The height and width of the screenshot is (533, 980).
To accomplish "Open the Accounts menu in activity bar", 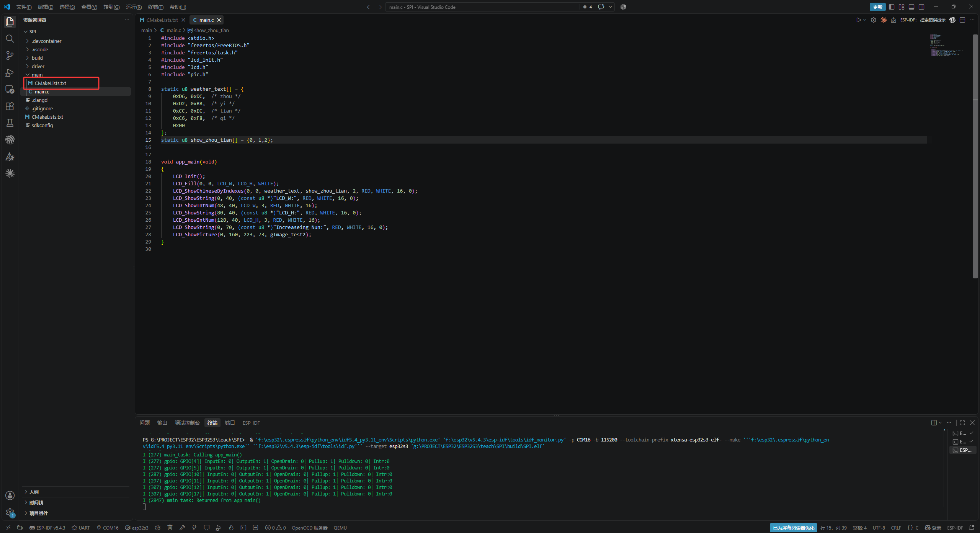I will pos(10,495).
